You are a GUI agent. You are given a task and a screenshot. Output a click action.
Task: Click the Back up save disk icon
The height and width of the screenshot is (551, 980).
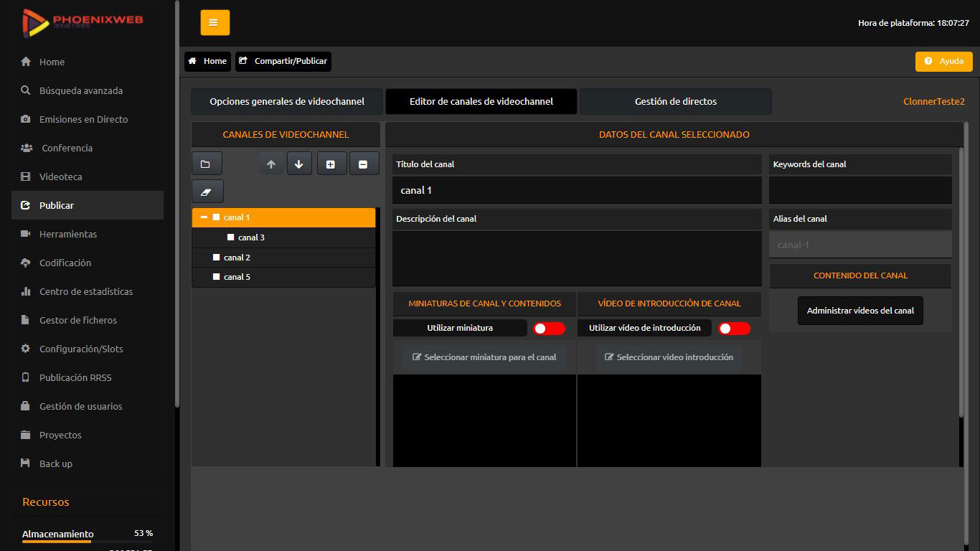26,463
